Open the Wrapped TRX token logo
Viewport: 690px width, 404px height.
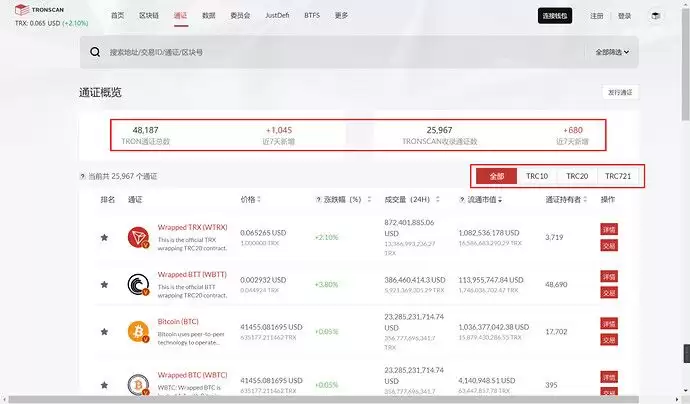tap(138, 237)
